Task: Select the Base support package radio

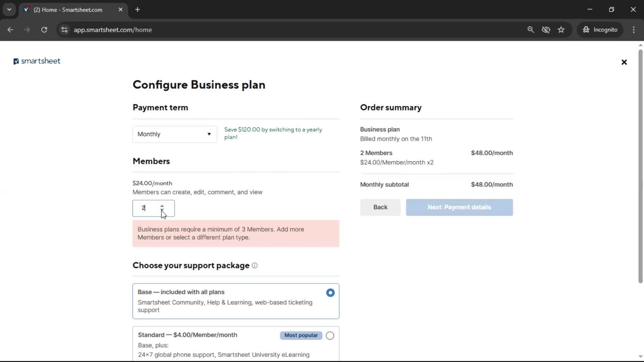Action: point(330,293)
